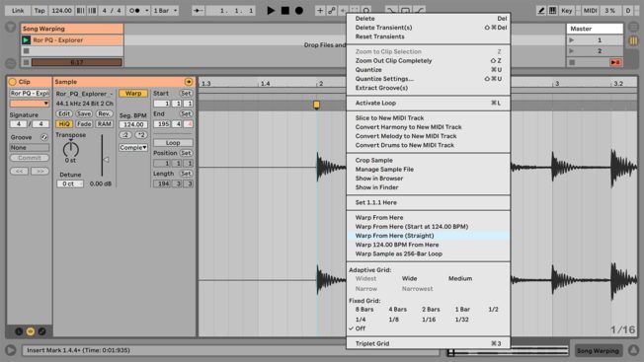Choose Crop Sample from the menu

(x=428, y=161)
